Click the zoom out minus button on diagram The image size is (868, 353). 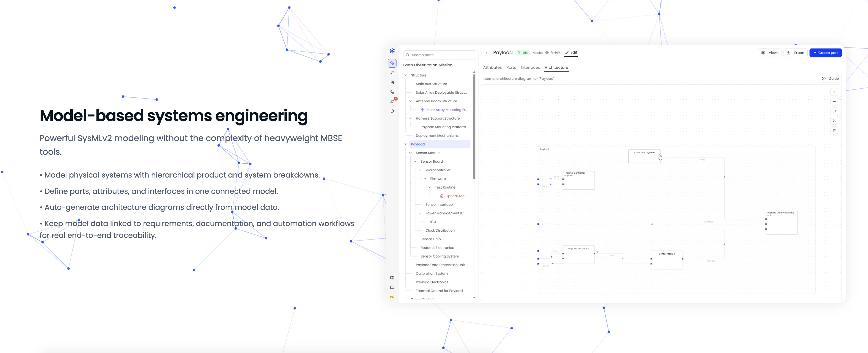click(834, 102)
